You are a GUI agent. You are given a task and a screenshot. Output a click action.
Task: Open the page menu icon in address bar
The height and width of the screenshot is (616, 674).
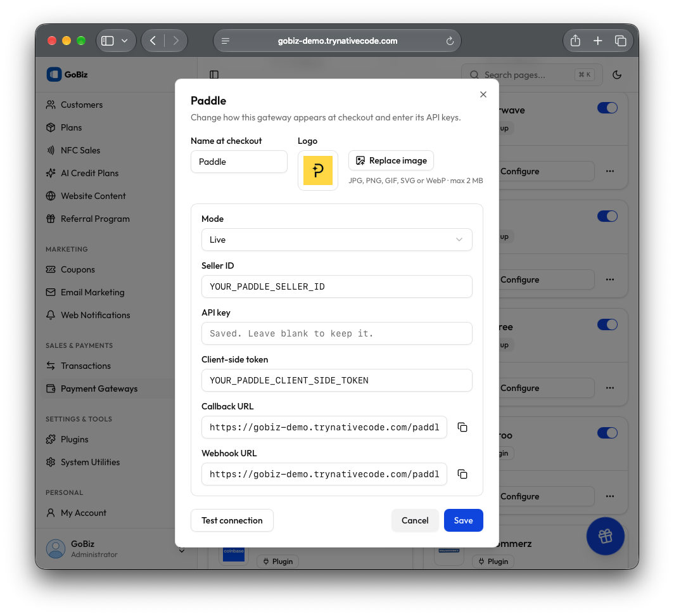click(x=226, y=41)
